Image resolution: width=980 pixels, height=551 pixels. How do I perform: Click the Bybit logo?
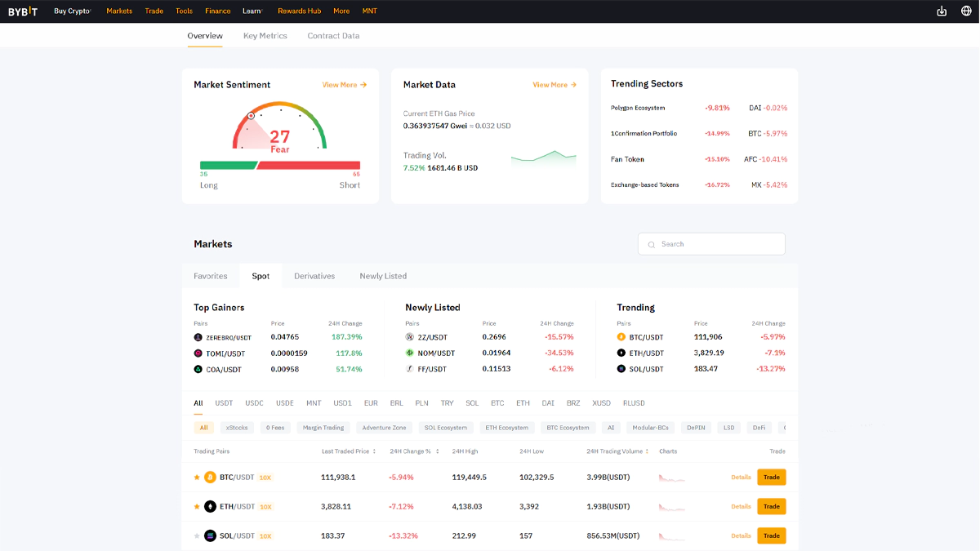pos(23,11)
